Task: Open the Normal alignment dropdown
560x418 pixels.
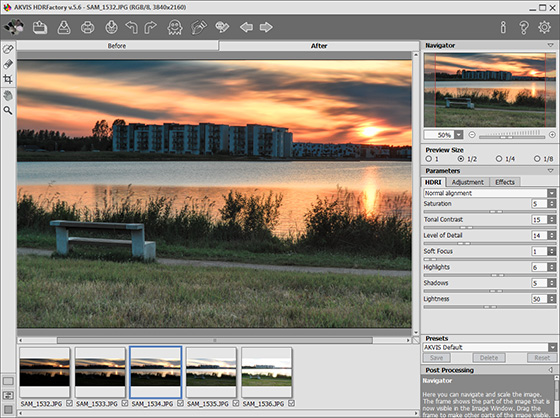Action: click(490, 193)
